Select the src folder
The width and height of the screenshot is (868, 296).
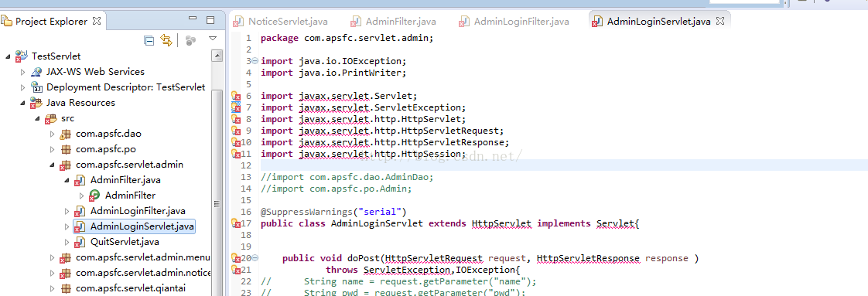click(x=67, y=118)
